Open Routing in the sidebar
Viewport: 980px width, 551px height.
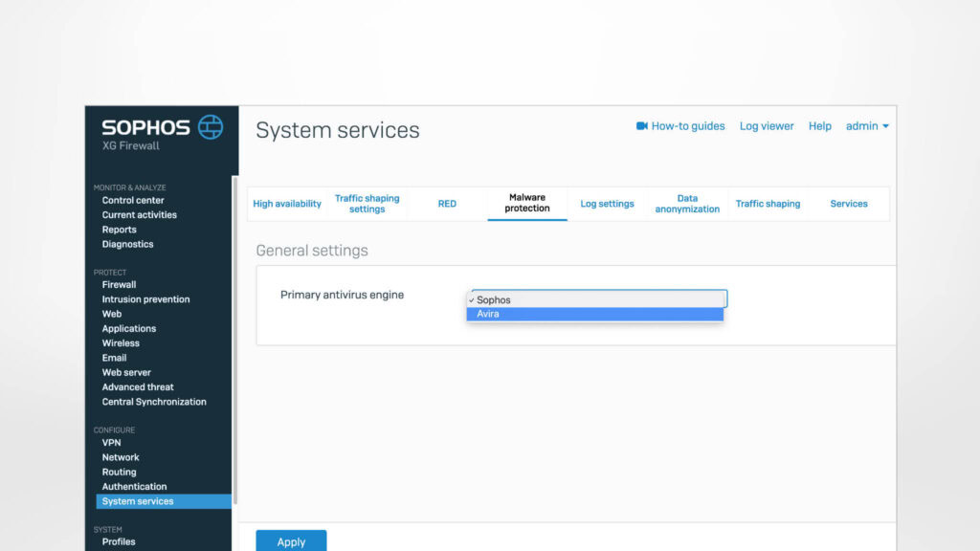coord(119,473)
